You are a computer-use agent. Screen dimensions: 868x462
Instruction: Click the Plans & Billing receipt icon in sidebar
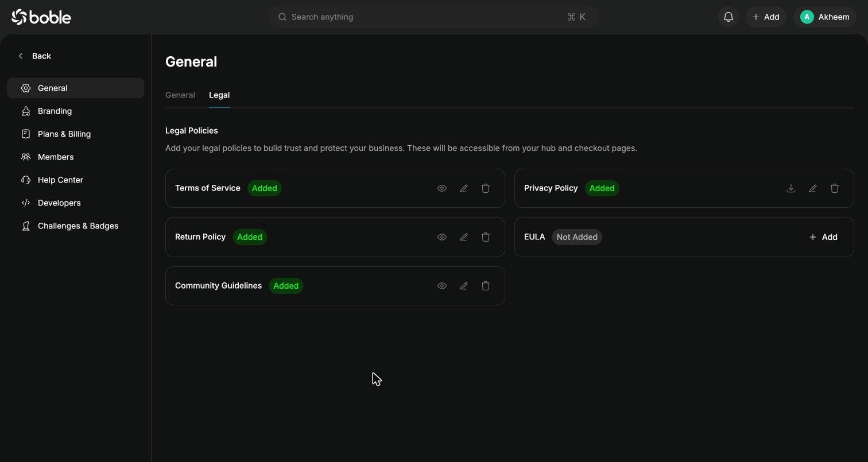click(x=26, y=134)
